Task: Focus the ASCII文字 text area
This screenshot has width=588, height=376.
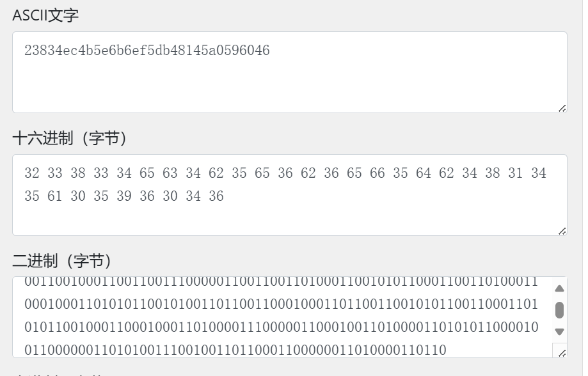Action: (289, 72)
